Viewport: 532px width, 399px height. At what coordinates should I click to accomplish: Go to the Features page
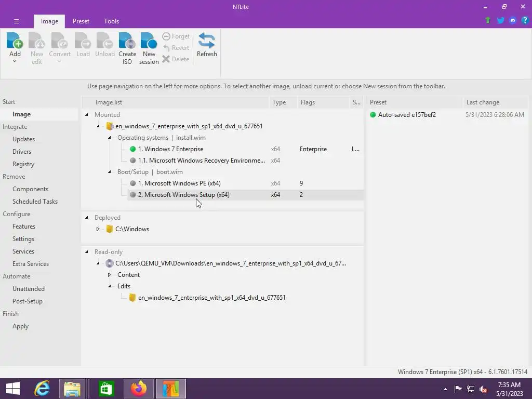click(x=24, y=227)
